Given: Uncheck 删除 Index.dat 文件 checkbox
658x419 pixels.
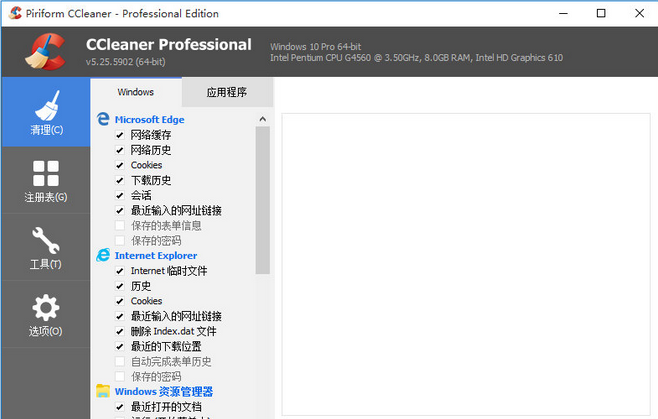Looking at the screenshot, I should [120, 331].
